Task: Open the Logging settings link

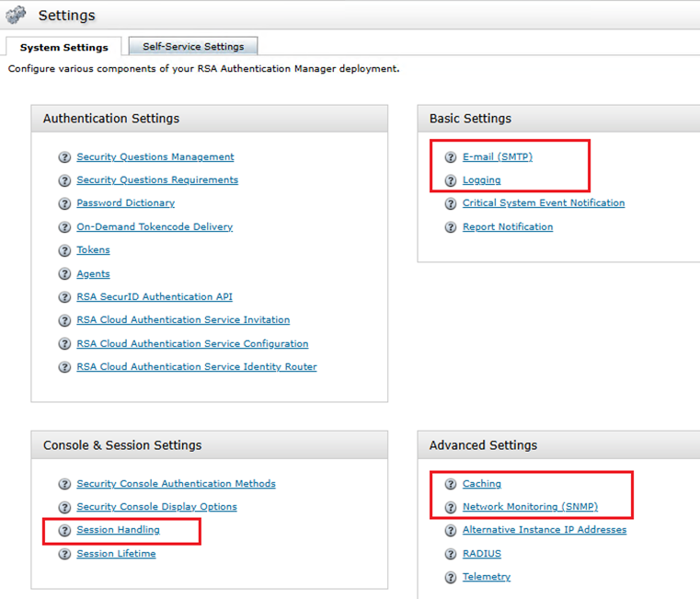Action: (x=481, y=180)
